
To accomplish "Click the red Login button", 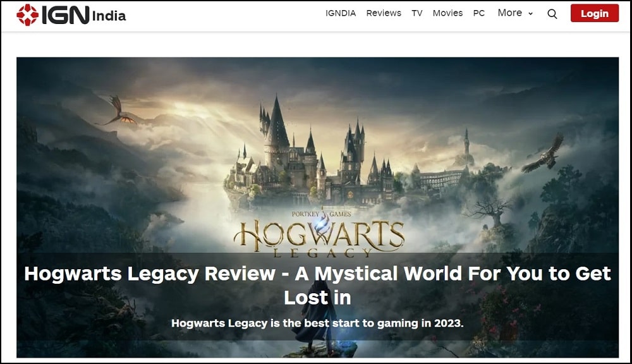I will coord(595,13).
